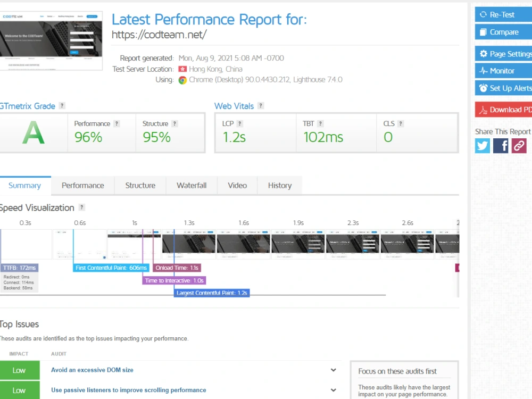Screen dimensions: 532x399
Task: Click the CLS value 0
Action: (388, 137)
